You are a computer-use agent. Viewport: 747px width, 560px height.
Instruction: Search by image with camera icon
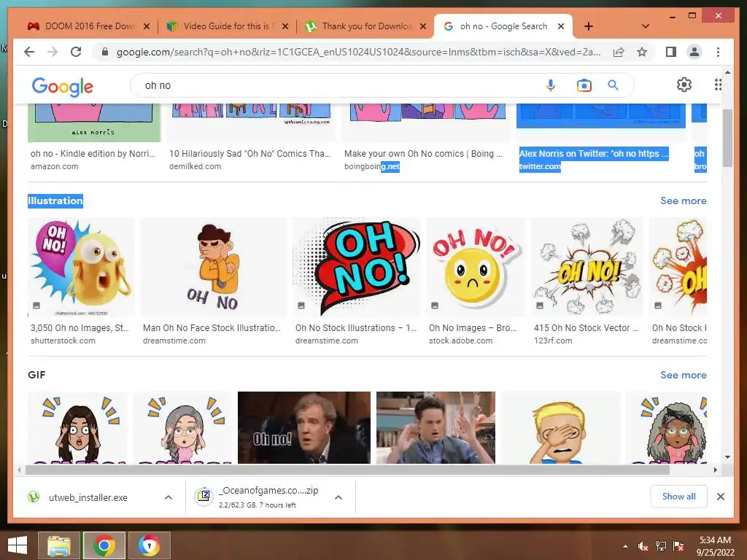click(584, 85)
